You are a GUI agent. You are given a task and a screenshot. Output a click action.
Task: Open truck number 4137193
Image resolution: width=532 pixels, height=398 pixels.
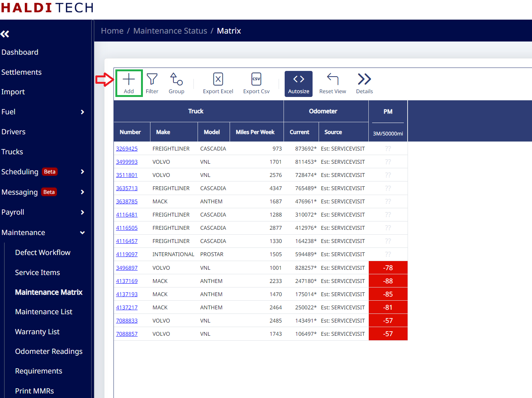(127, 294)
